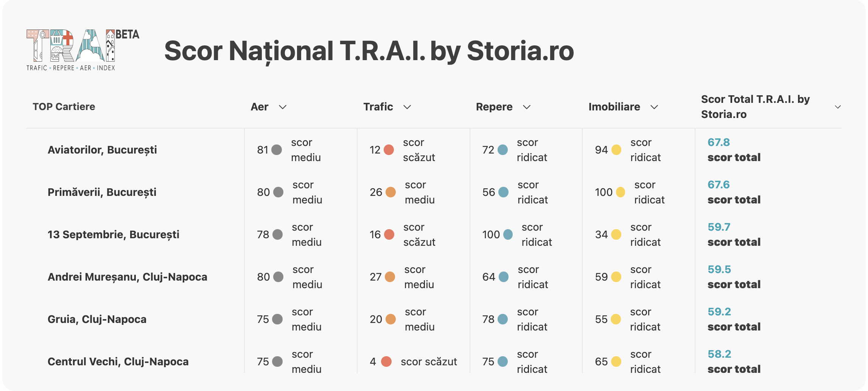Image resolution: width=868 pixels, height=391 pixels.
Task: Open Scor Total T.R.A.I. sort chevron
Action: pos(838,107)
